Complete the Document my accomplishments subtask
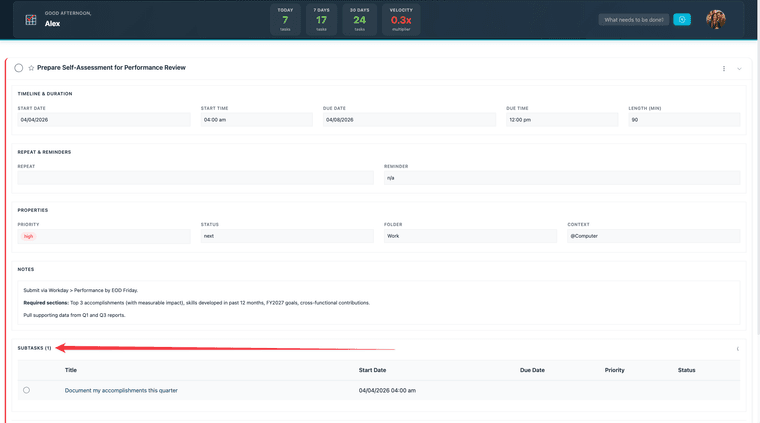Screen dimensions: 760x423 26,390
